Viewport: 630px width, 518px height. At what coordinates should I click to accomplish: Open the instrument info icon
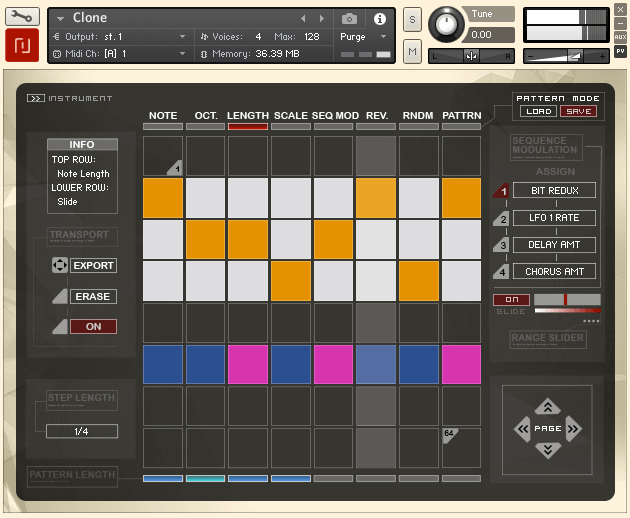coord(380,18)
